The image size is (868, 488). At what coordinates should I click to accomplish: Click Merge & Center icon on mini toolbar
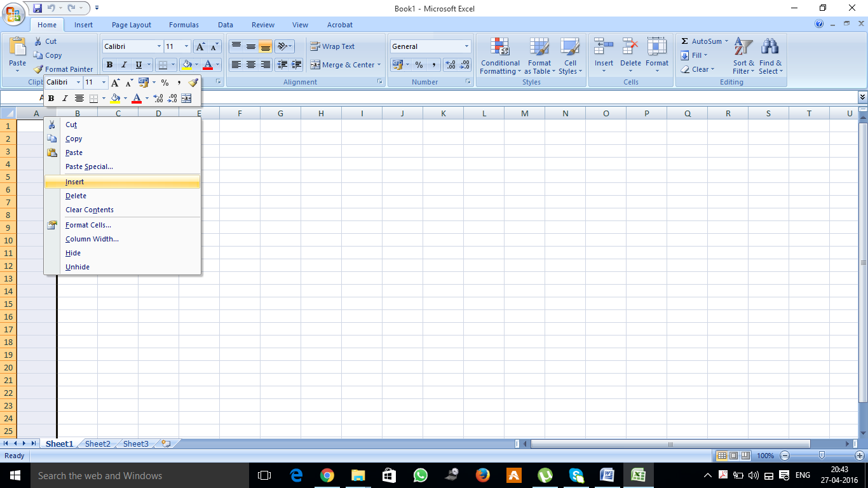[186, 98]
